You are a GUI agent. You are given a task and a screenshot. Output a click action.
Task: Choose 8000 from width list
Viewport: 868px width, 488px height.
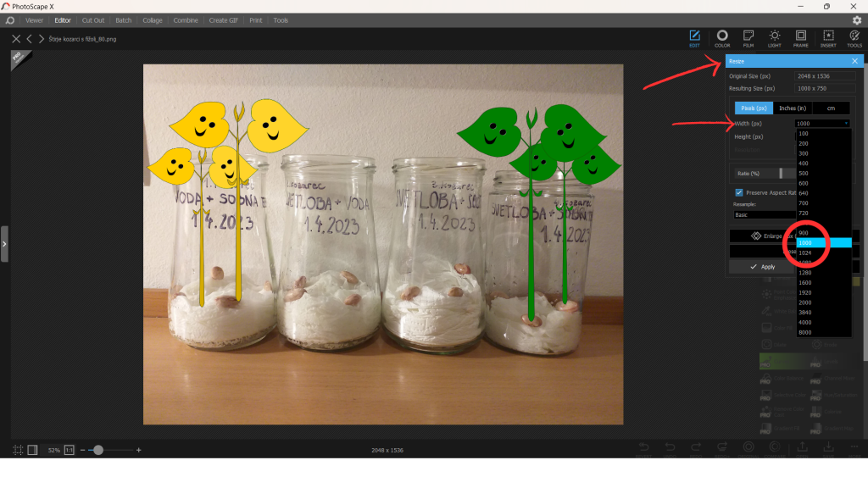(824, 332)
